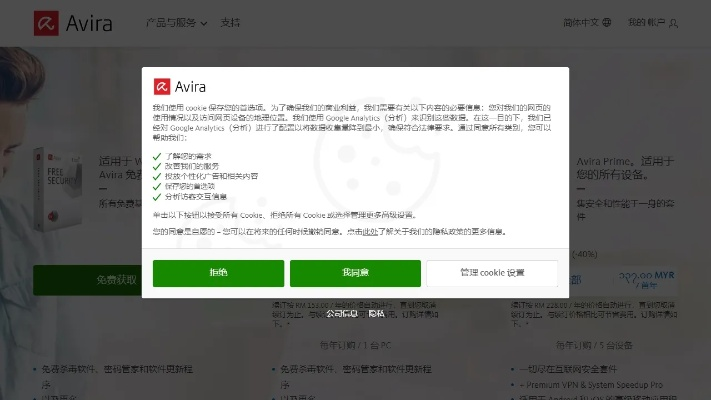Click the Avira logo in the cookie dialog
Viewport: 711px width, 400px height.
tap(180, 86)
